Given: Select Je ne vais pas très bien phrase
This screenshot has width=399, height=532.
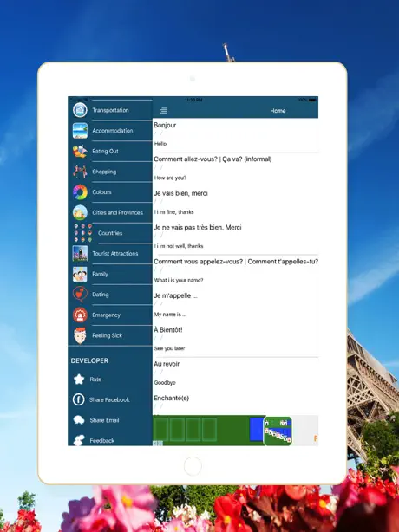Looking at the screenshot, I should tap(198, 227).
